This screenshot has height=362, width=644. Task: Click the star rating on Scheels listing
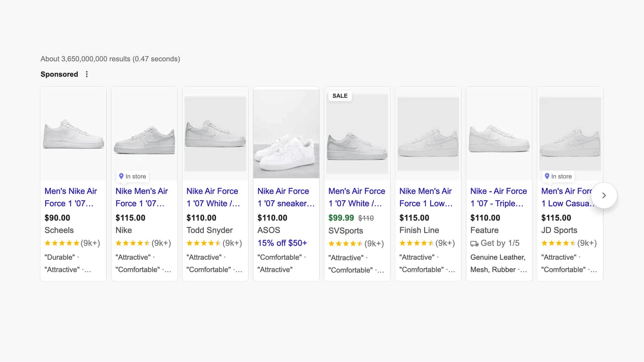point(62,243)
